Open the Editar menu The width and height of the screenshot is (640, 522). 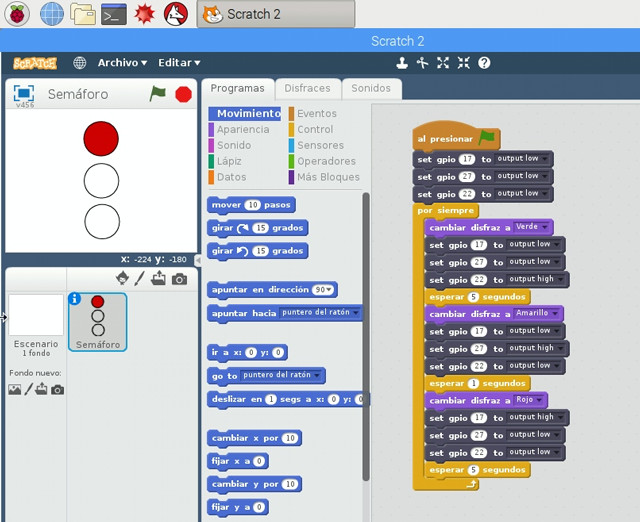click(x=179, y=63)
